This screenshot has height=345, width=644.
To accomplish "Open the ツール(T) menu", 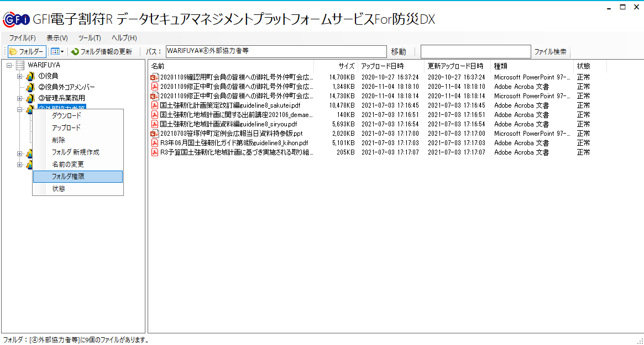I will 90,38.
